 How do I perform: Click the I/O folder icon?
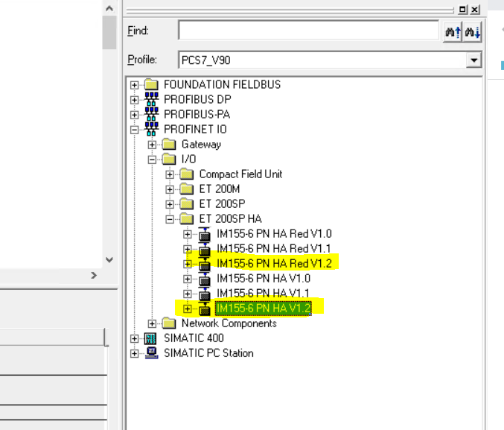(169, 159)
